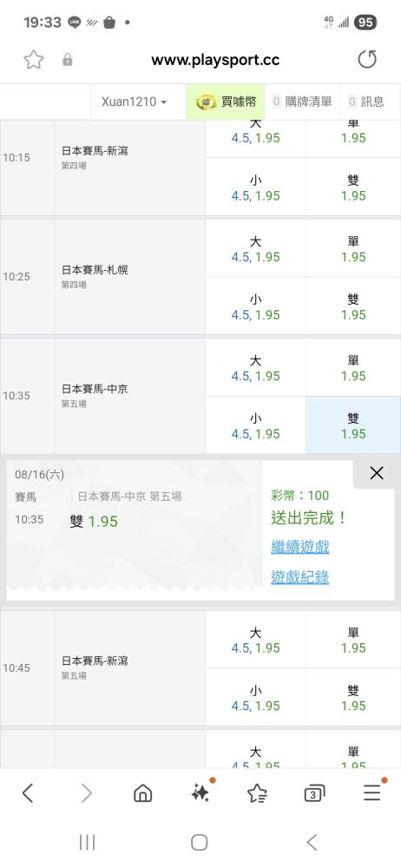Open 買噱幣 tab
This screenshot has height=868, width=401.
click(x=226, y=102)
